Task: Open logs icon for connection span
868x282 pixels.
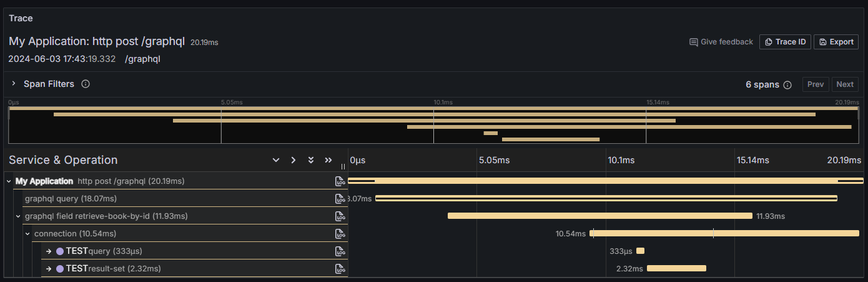Action: [x=340, y=234]
